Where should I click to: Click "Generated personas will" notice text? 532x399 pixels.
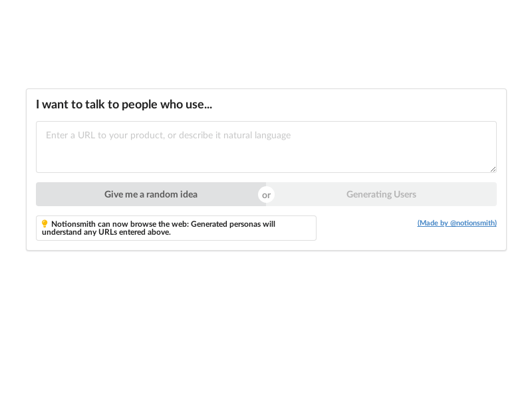click(x=233, y=224)
